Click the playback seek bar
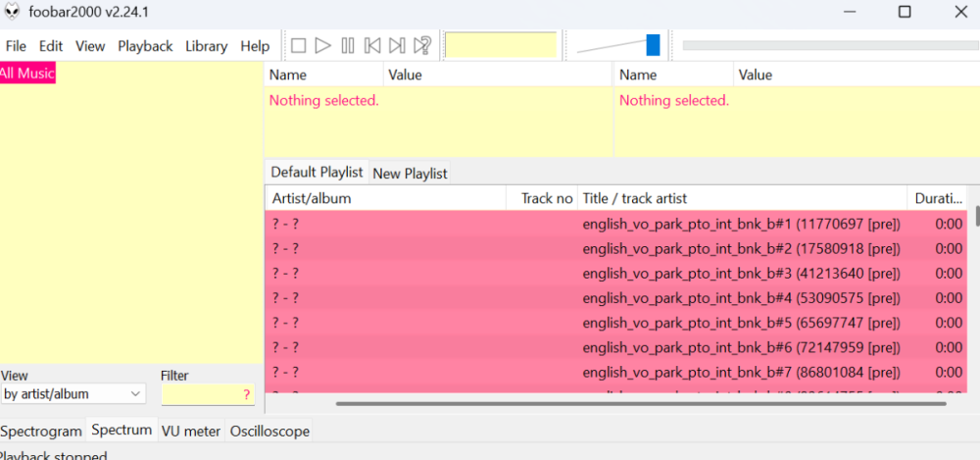Image resolution: width=980 pixels, height=460 pixels. [x=828, y=45]
